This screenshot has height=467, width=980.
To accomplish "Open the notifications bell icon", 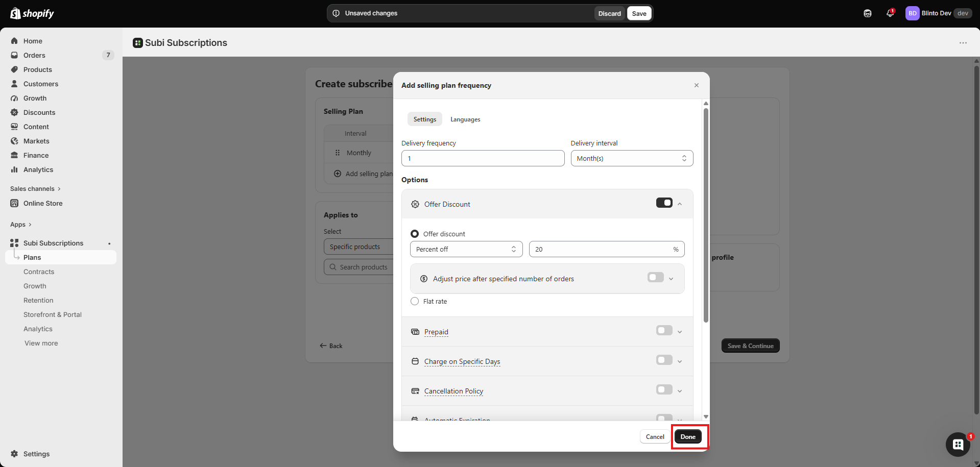I will point(890,13).
